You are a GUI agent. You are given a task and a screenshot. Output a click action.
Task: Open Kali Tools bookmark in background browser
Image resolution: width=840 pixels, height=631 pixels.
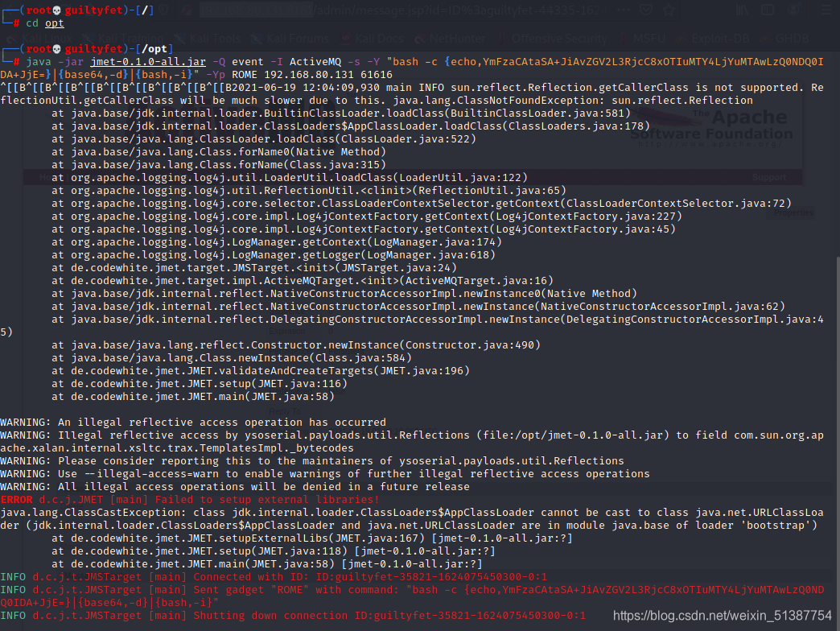[208, 39]
